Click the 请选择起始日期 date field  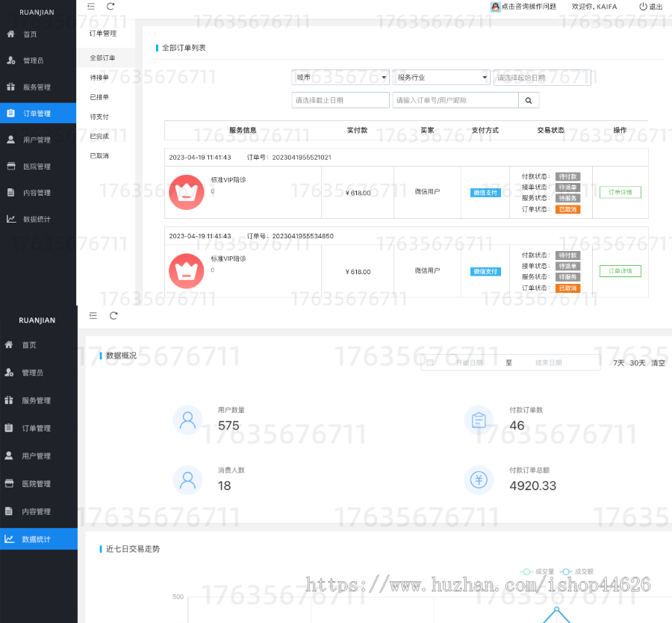point(542,78)
